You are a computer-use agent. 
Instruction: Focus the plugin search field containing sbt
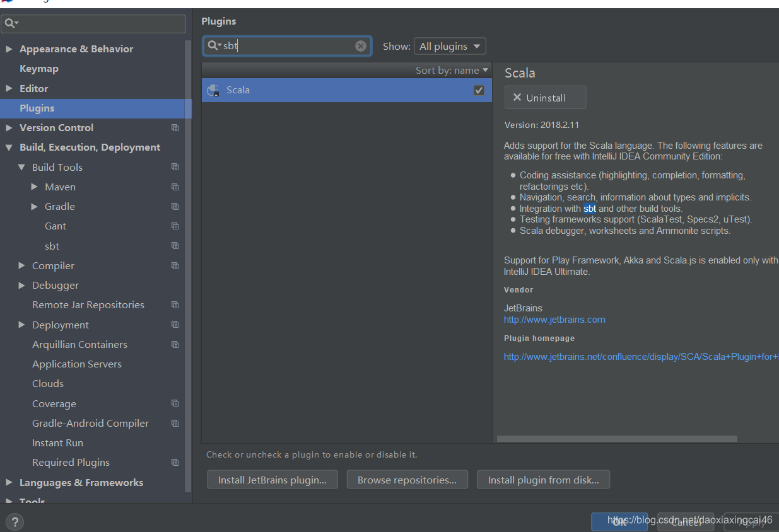[x=288, y=46]
